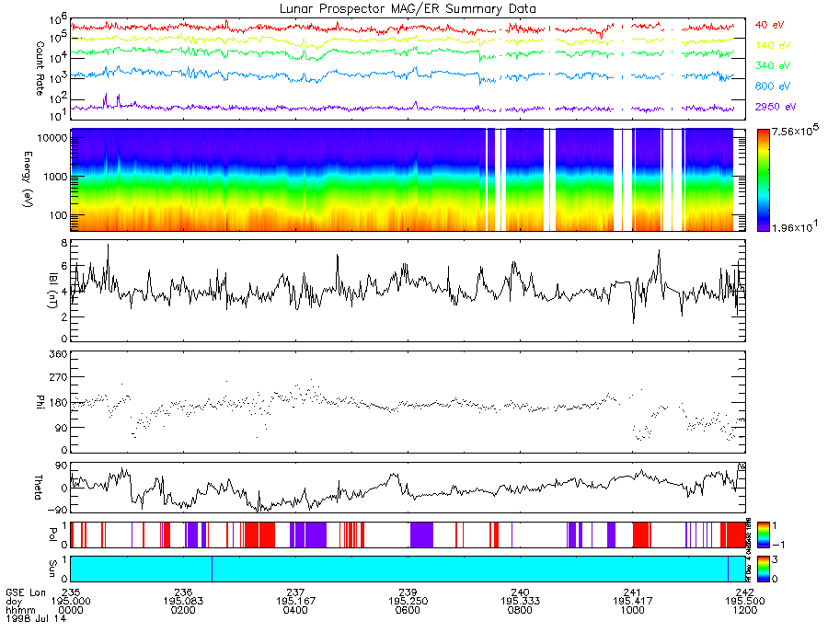Click the '10000' Energy axis tick label
828x644 pixels.
point(52,138)
